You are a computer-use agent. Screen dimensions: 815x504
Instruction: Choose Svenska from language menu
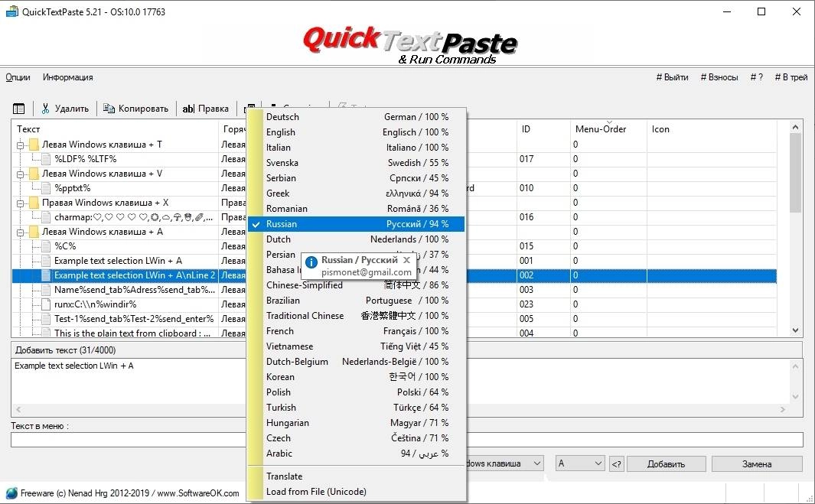click(x=357, y=163)
